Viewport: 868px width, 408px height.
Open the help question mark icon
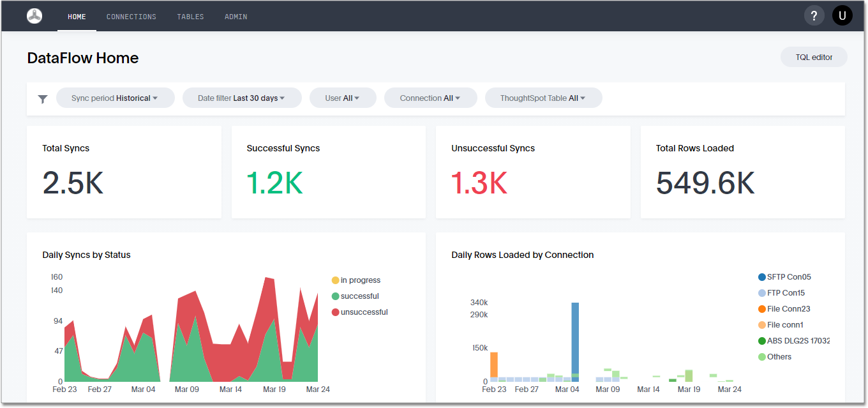(x=814, y=15)
